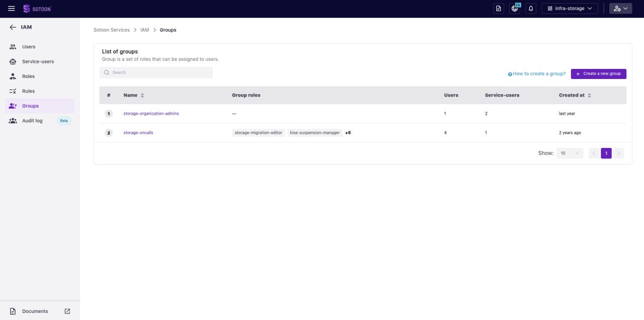Click the help question mark icon
The width and height of the screenshot is (644, 320).
[x=510, y=74]
